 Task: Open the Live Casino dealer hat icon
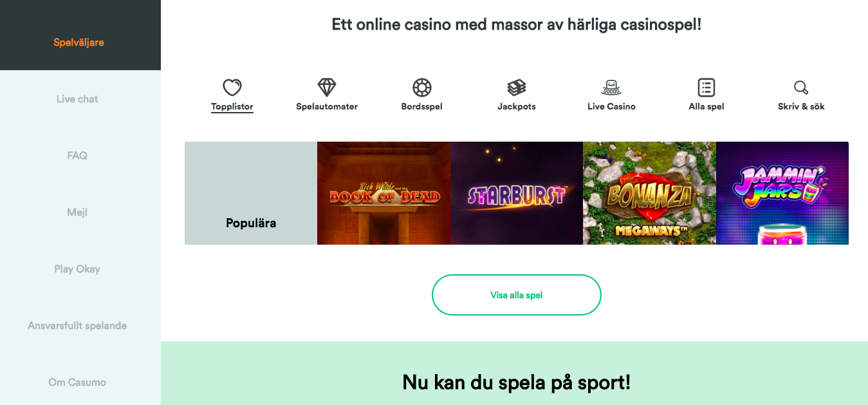611,88
